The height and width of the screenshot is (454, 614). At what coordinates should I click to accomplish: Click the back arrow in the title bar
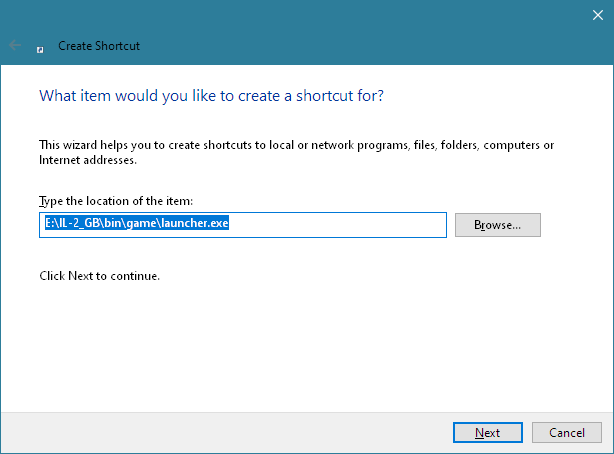click(x=15, y=45)
